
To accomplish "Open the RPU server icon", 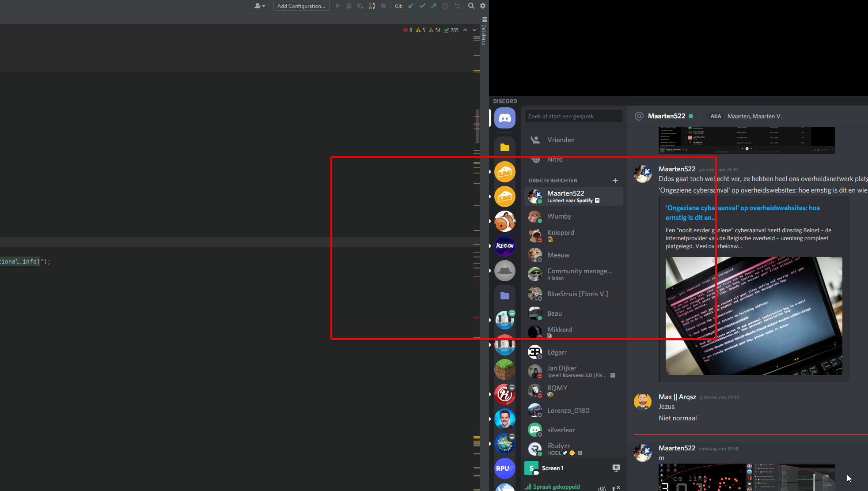I will (x=504, y=468).
